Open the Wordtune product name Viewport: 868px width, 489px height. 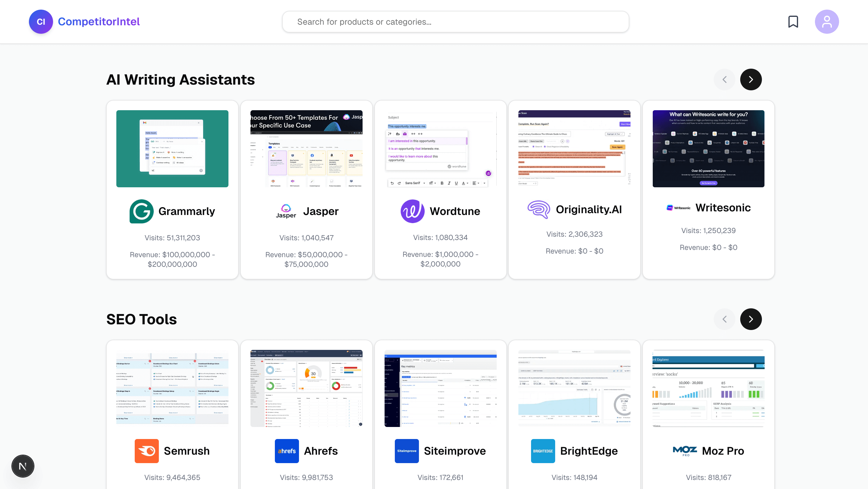pyautogui.click(x=455, y=211)
